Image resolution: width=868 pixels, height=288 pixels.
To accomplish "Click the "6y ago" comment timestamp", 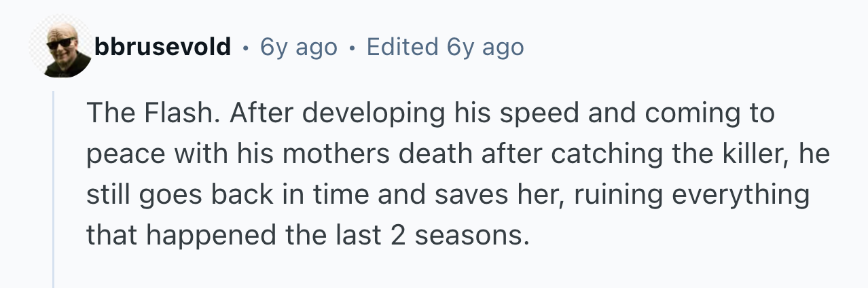I will click(299, 48).
